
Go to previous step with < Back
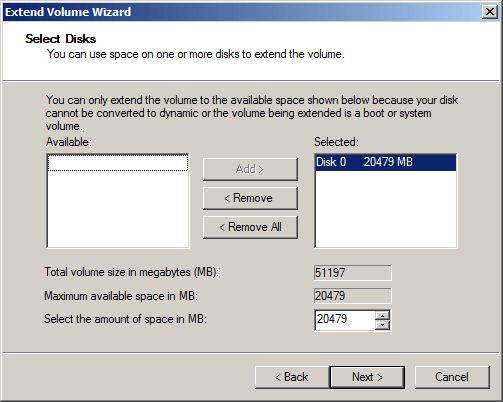(292, 377)
